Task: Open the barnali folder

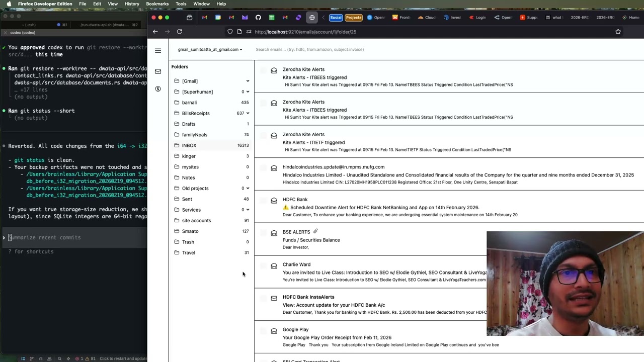Action: click(211, 103)
